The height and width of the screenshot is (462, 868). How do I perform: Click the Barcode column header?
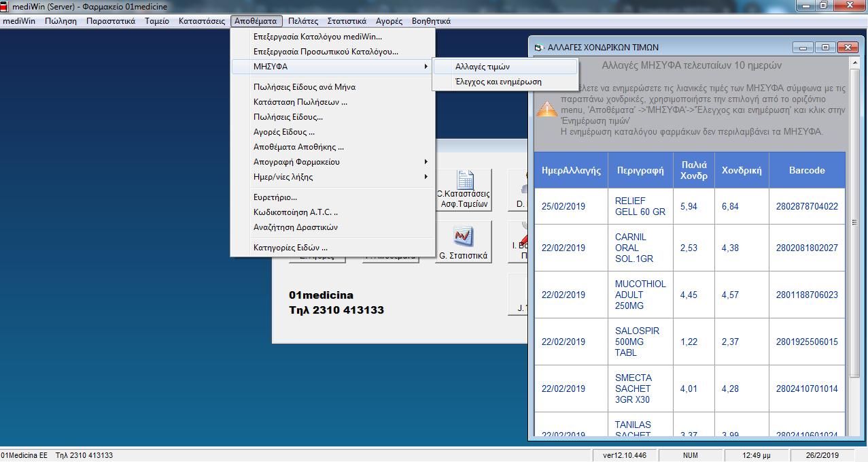tap(808, 170)
